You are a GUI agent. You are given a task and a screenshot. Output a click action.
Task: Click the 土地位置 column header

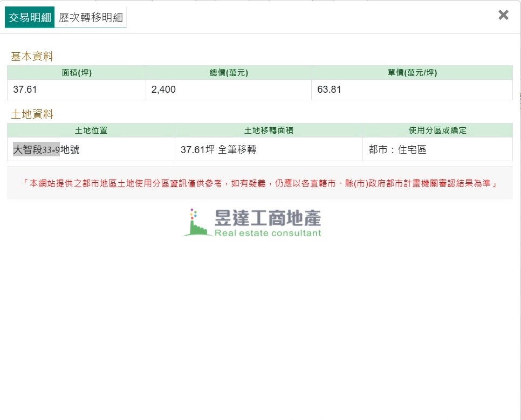(91, 130)
